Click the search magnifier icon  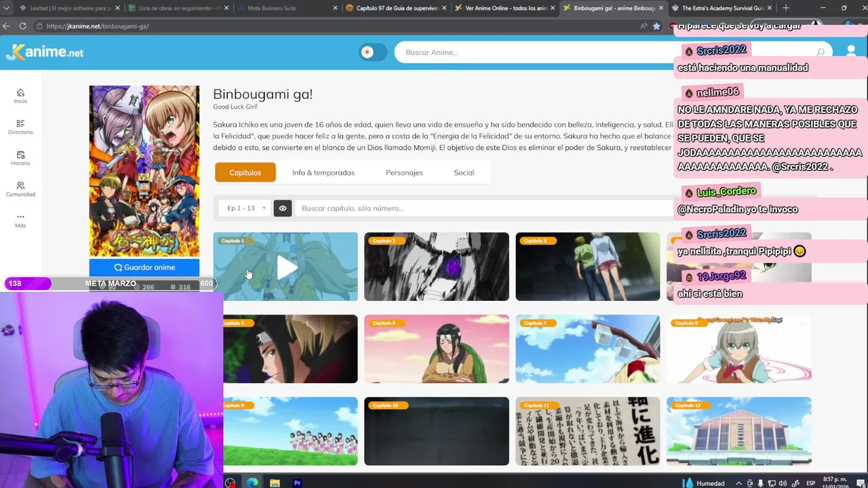821,52
